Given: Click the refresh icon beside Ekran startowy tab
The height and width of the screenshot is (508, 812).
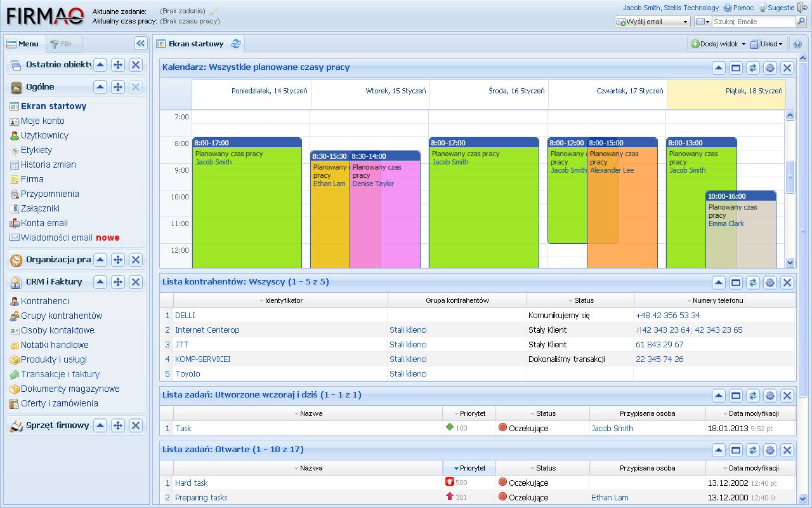Looking at the screenshot, I should coord(236,44).
